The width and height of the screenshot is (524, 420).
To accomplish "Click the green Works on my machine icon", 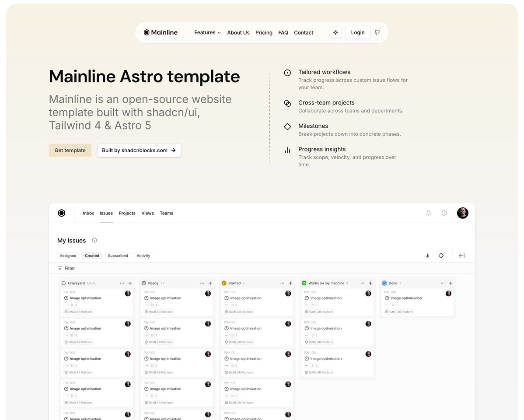I will point(304,283).
